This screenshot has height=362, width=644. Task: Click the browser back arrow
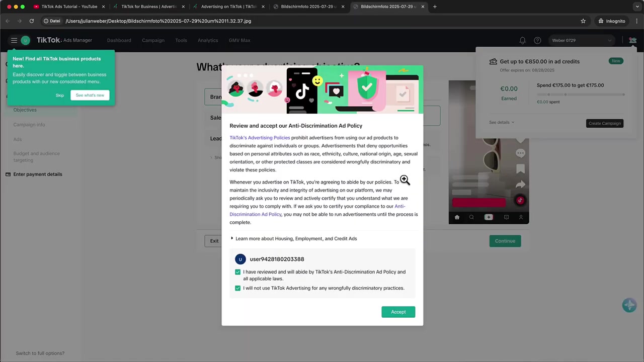8,21
